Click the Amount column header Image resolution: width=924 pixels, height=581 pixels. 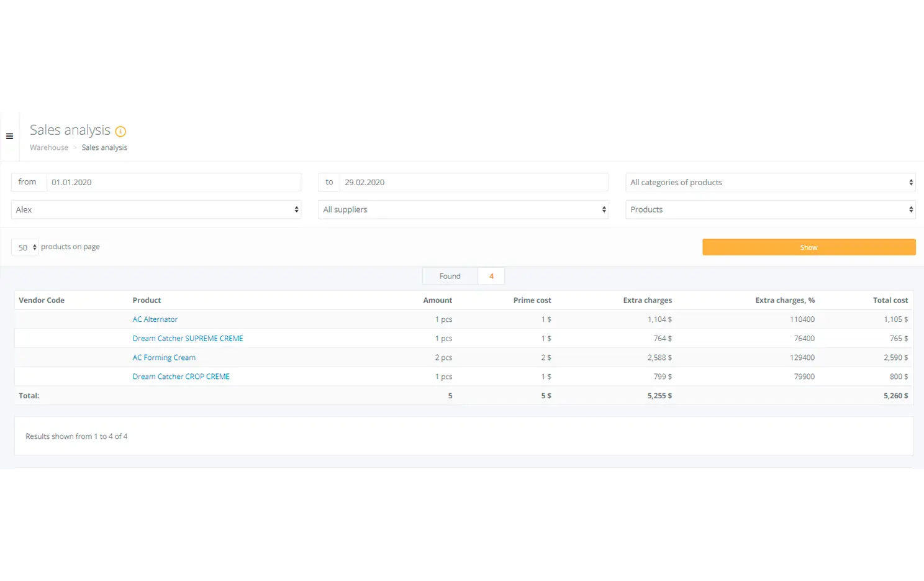pos(437,300)
